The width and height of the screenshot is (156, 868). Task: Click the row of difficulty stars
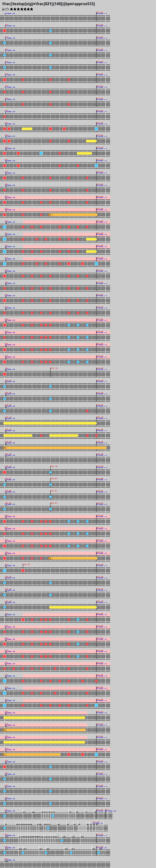pyautogui.click(x=22, y=9)
